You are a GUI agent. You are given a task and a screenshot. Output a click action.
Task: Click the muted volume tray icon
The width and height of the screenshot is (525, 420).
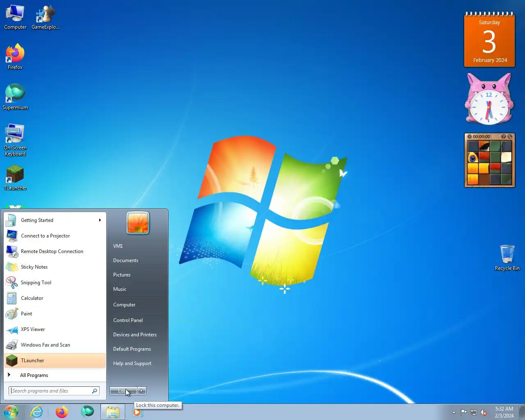pos(484,412)
